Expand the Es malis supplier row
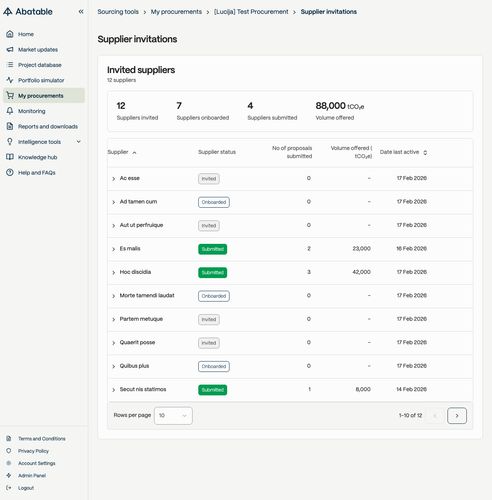Image resolution: width=492 pixels, height=500 pixels. [x=113, y=249]
